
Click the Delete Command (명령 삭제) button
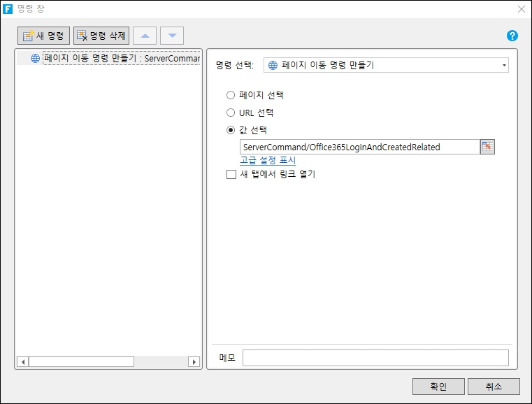pyautogui.click(x=101, y=36)
